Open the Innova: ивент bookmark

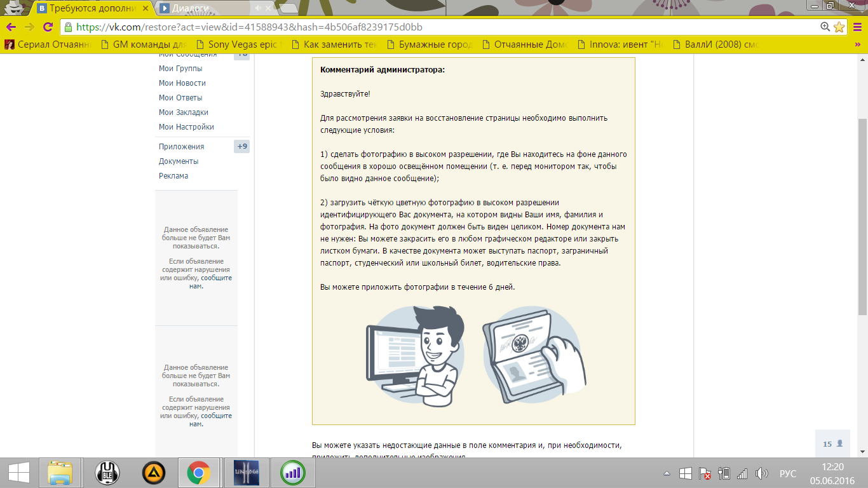(621, 44)
